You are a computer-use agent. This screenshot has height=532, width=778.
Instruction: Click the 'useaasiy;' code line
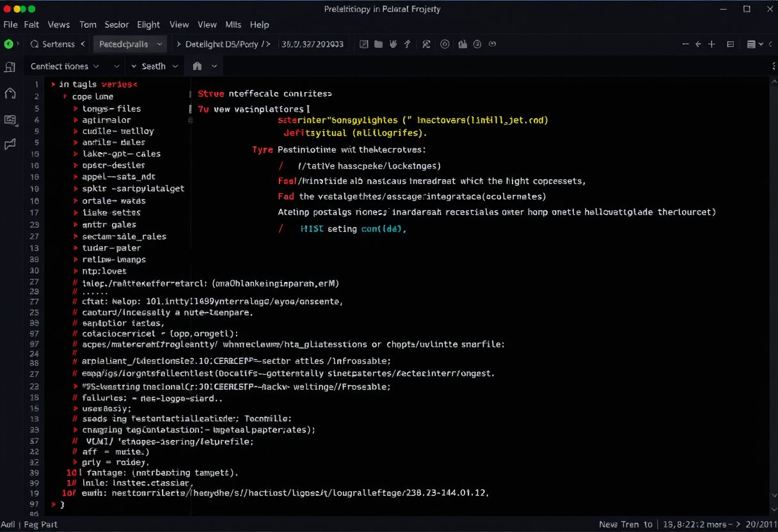tap(107, 409)
